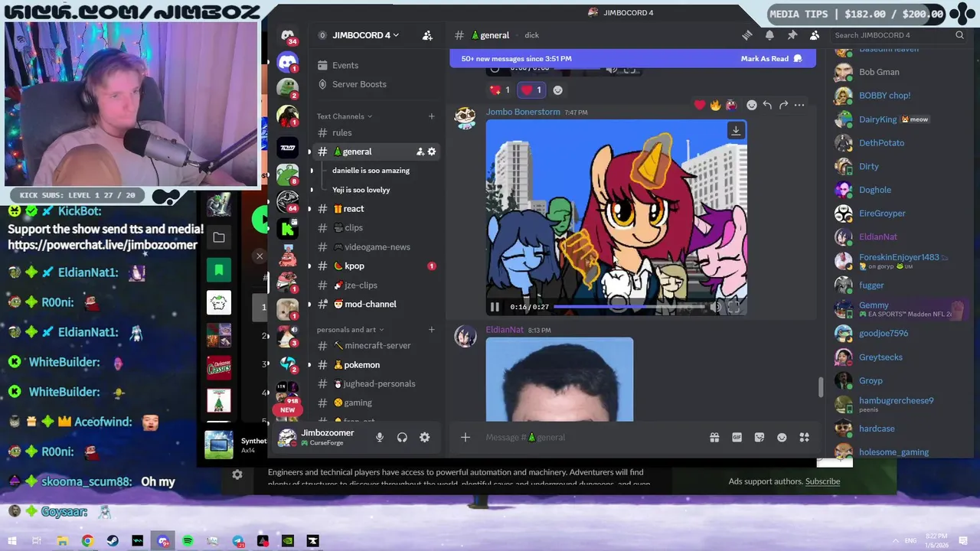Download the pony video attachment
The height and width of the screenshot is (551, 980).
coord(736,131)
